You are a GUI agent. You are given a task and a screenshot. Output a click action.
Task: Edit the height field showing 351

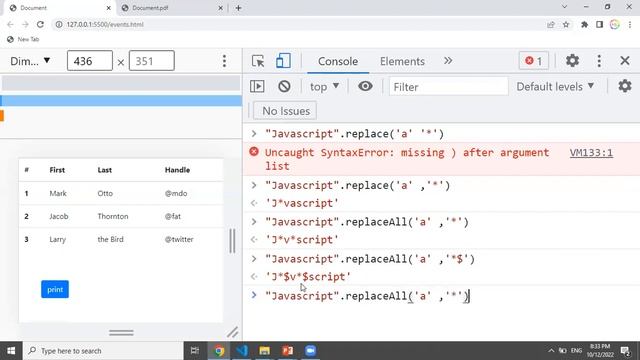[x=151, y=61]
